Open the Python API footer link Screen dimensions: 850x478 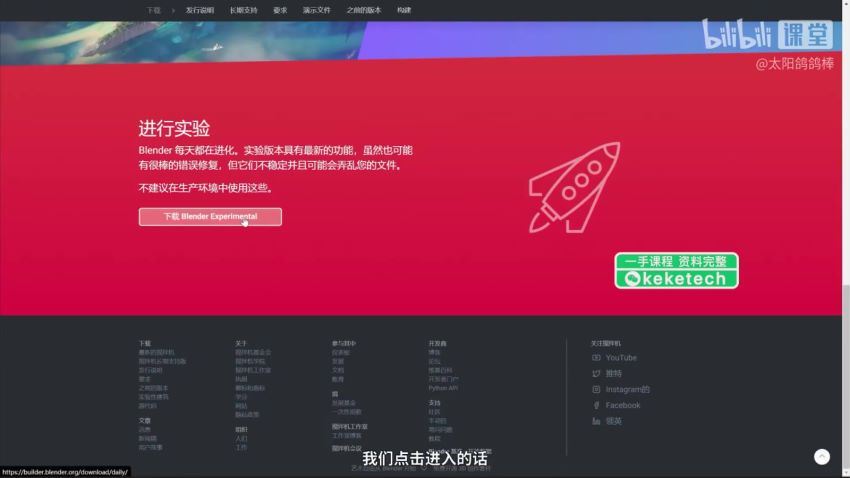pyautogui.click(x=443, y=388)
